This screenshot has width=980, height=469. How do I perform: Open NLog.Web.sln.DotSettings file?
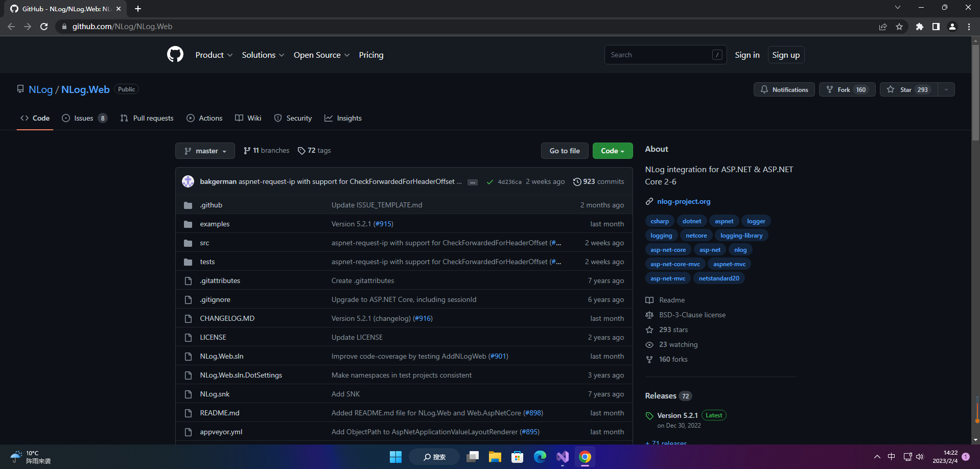tap(241, 375)
